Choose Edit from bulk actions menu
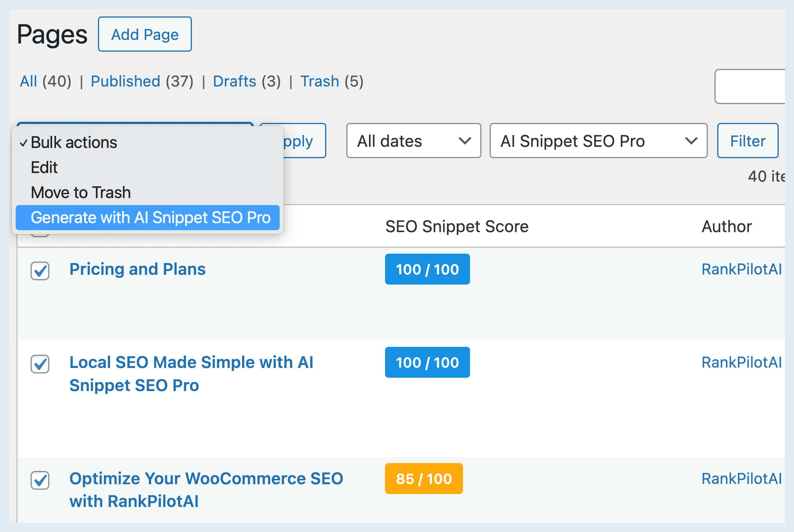This screenshot has height=532, width=794. [148, 168]
